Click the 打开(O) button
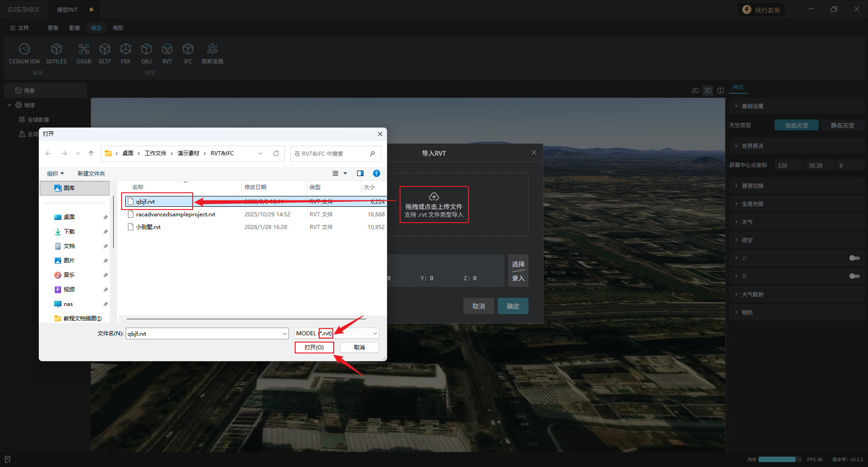Viewport: 868px width, 467px height. coord(314,348)
